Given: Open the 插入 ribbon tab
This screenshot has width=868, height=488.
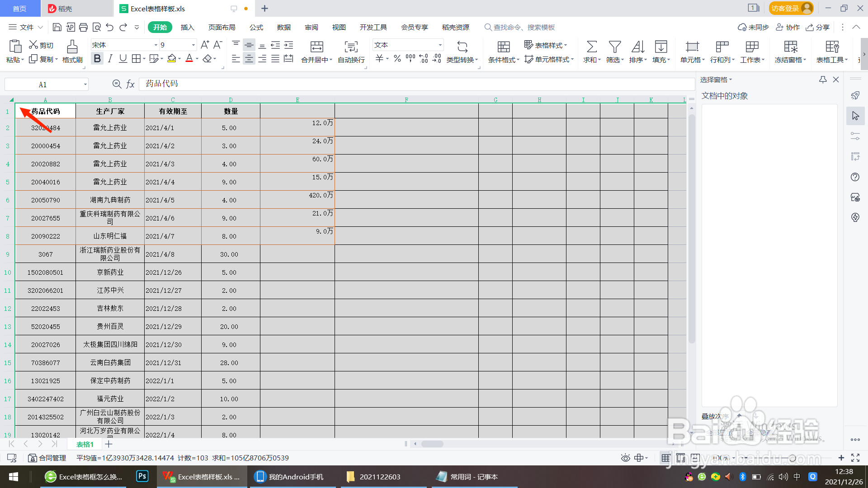Looking at the screenshot, I should [x=187, y=28].
